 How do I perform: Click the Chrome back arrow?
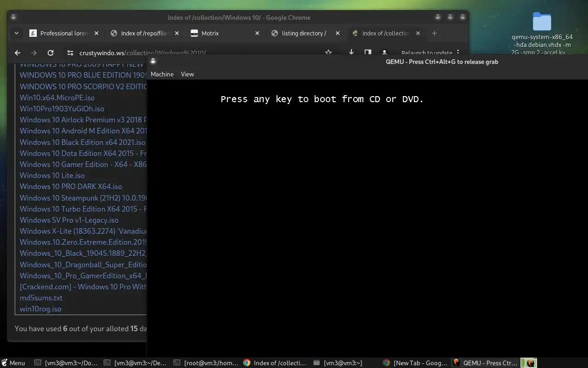(x=17, y=53)
